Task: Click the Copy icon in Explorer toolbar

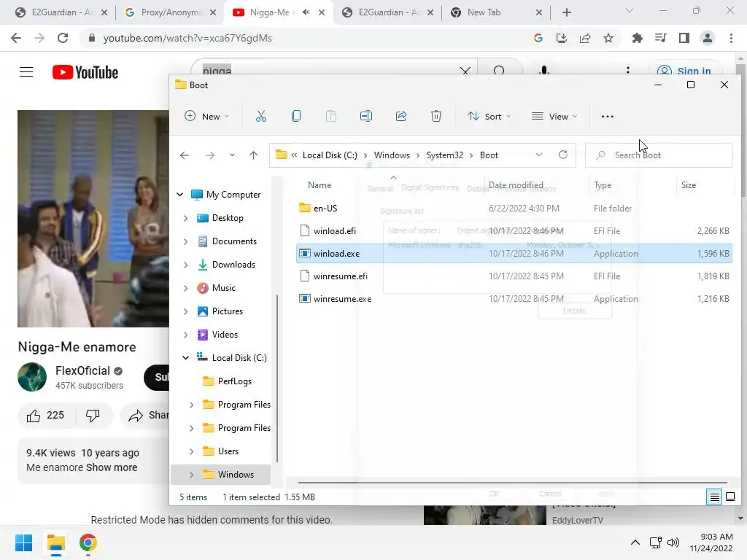Action: click(296, 116)
